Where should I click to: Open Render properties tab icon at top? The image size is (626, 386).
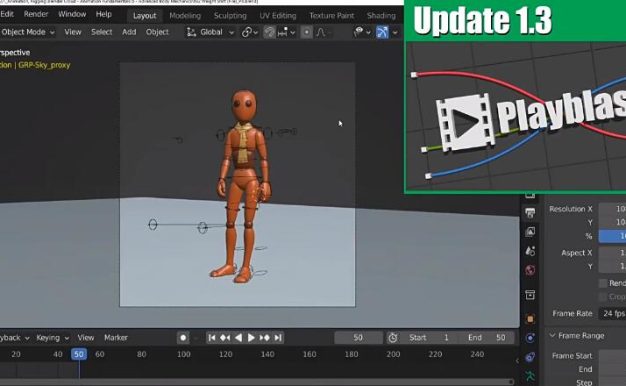point(530,196)
